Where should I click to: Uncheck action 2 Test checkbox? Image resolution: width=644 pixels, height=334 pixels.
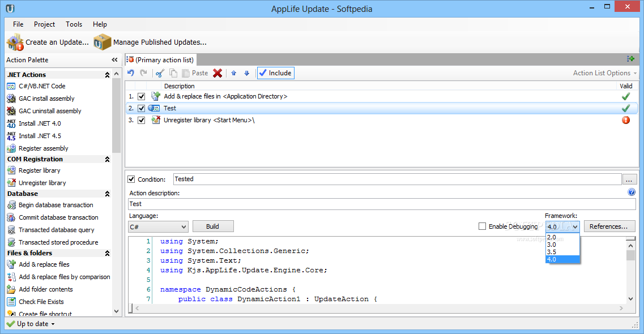coord(141,108)
